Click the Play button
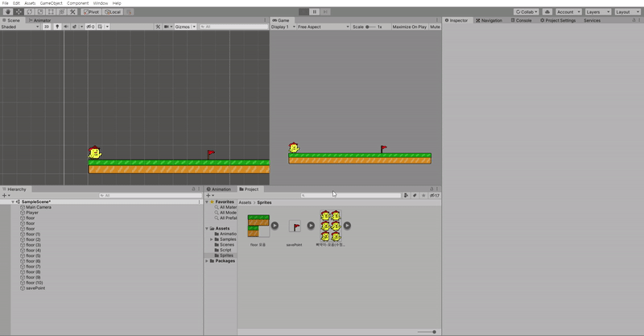This screenshot has height=336, width=644. click(304, 12)
